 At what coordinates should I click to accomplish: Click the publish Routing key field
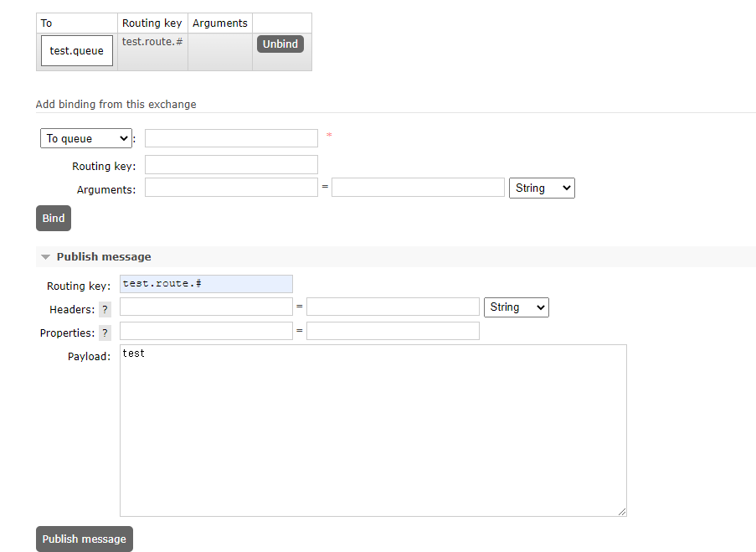coord(206,284)
